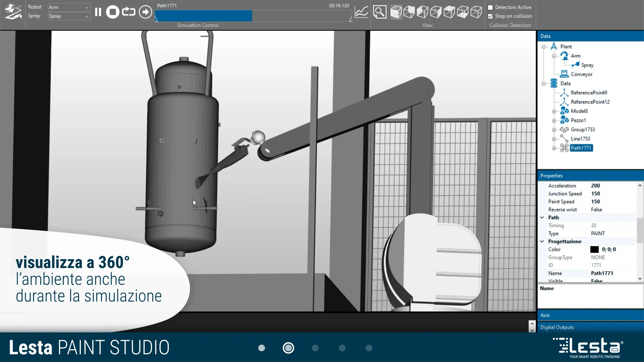Click the Properties scrollbar down arrow
The width and height of the screenshot is (644, 362).
640,279
